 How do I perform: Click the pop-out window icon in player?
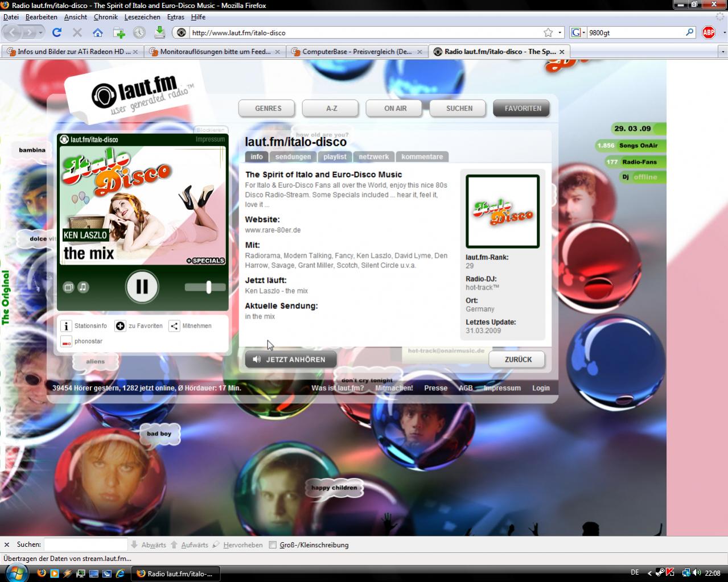click(x=68, y=287)
